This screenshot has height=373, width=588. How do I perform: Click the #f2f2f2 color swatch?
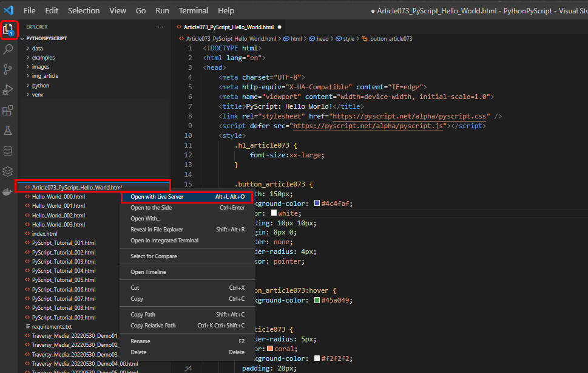click(x=317, y=358)
